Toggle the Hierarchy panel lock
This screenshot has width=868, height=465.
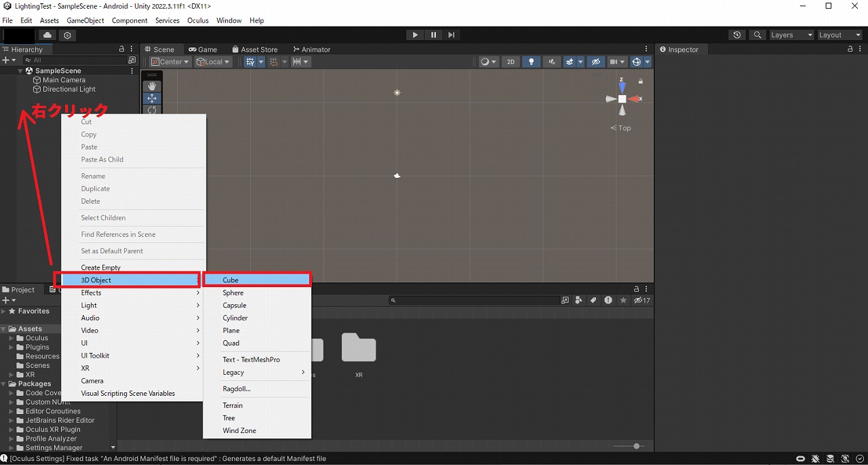(122, 50)
